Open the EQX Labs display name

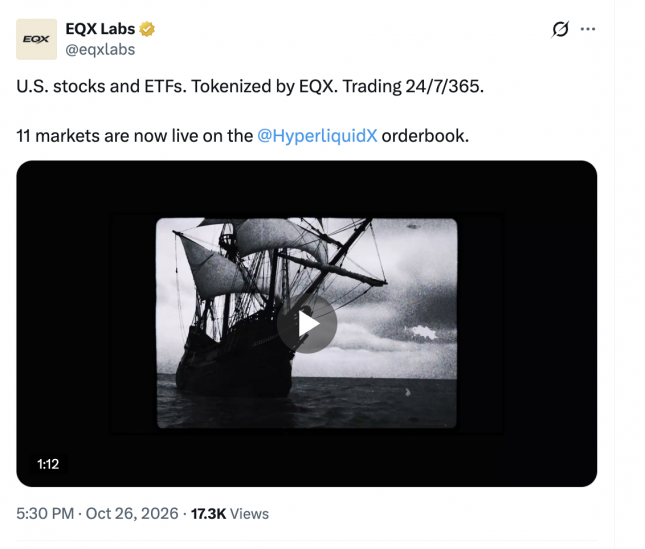(100, 29)
